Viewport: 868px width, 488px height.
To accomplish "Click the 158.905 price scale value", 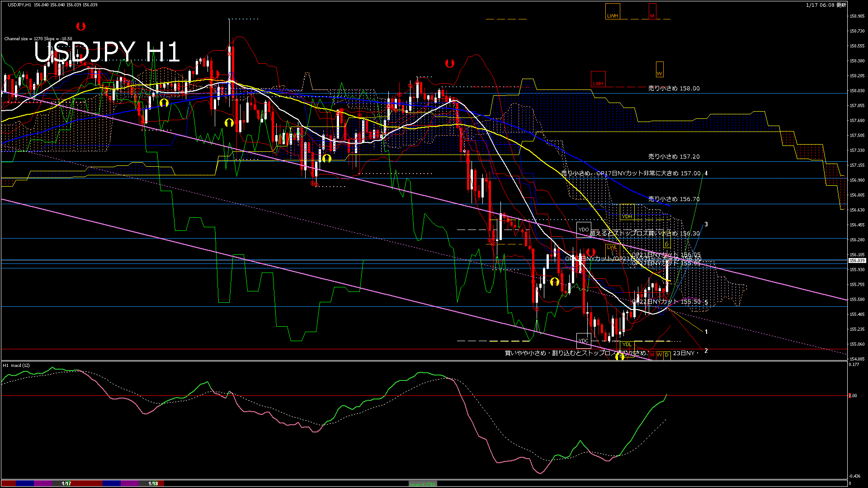I will pyautogui.click(x=857, y=16).
